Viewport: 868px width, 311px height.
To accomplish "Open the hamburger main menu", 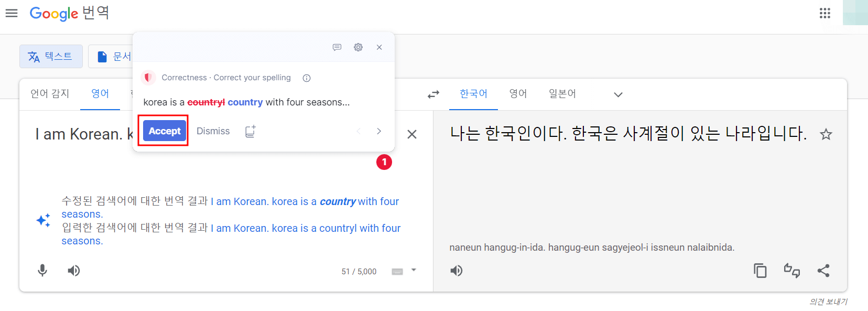I will coord(12,13).
